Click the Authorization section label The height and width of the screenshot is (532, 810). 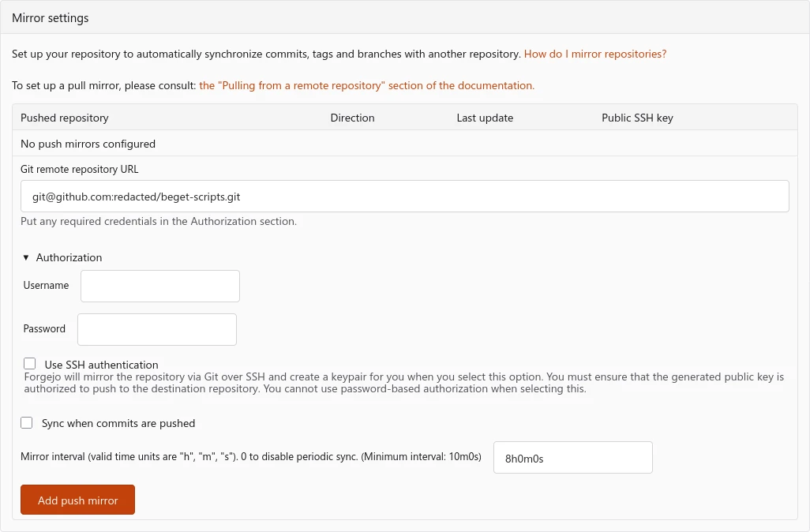[x=69, y=257]
